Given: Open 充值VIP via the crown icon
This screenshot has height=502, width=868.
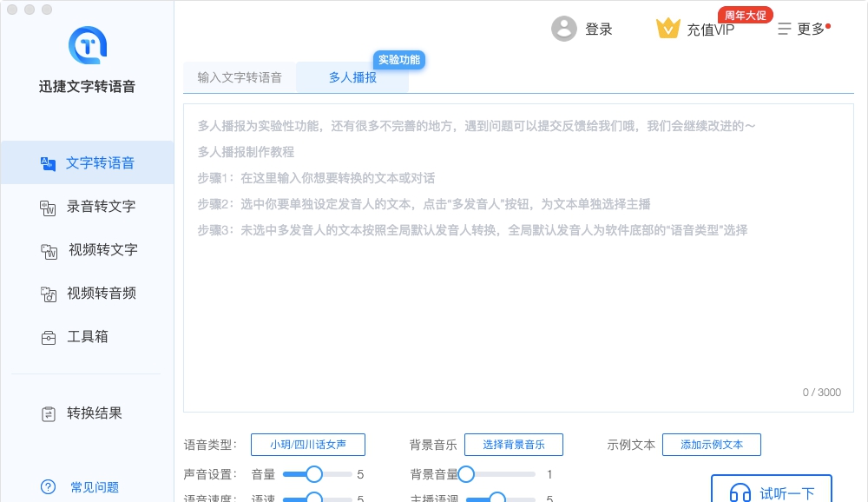Looking at the screenshot, I should [668, 28].
